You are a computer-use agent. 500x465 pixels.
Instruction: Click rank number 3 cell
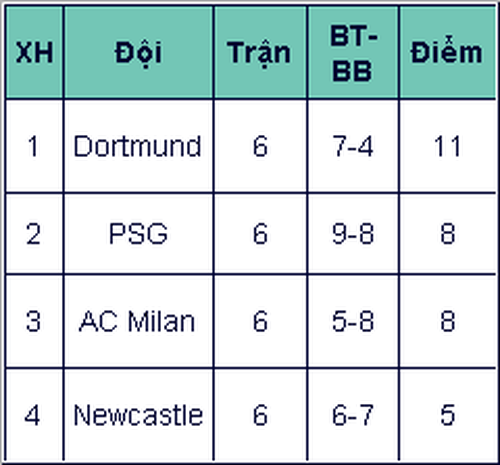click(34, 321)
